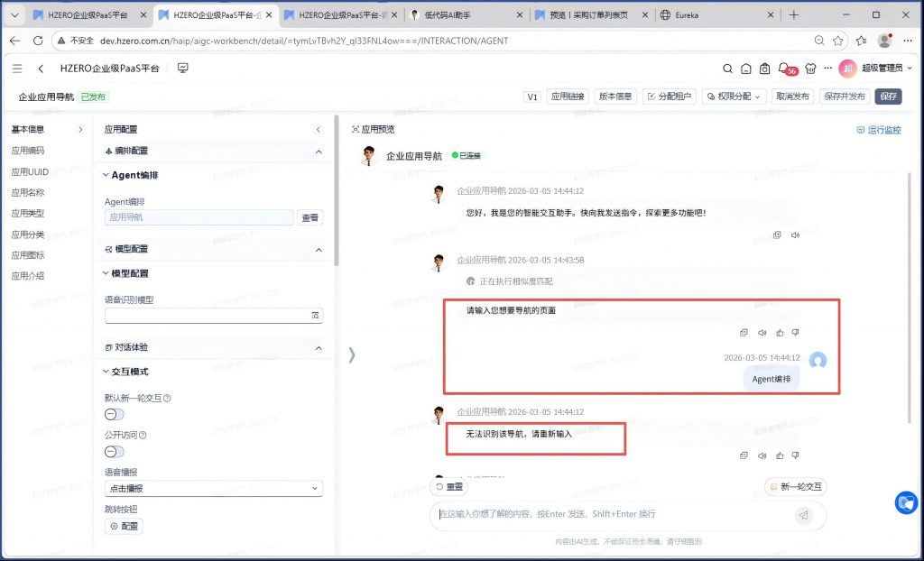Toggle the 默认新一轮交互 switch
924x561 pixels.
click(115, 414)
